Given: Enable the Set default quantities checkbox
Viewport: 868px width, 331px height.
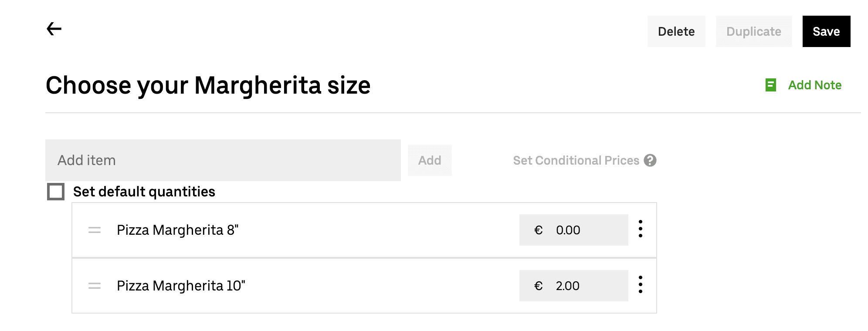Looking at the screenshot, I should click(x=56, y=192).
